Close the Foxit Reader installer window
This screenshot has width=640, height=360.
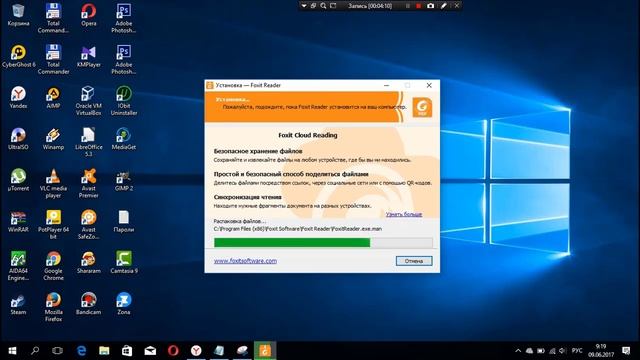(429, 85)
